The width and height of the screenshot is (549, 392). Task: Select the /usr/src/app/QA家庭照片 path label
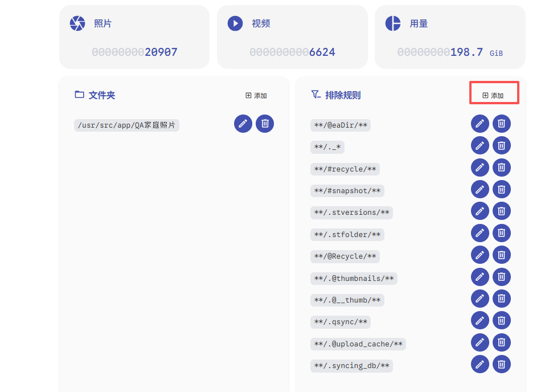pos(126,125)
